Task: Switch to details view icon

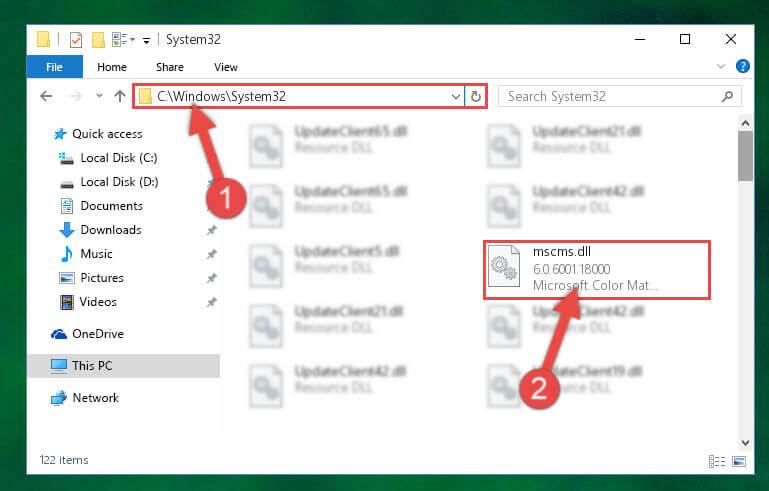Action: pyautogui.click(x=716, y=461)
